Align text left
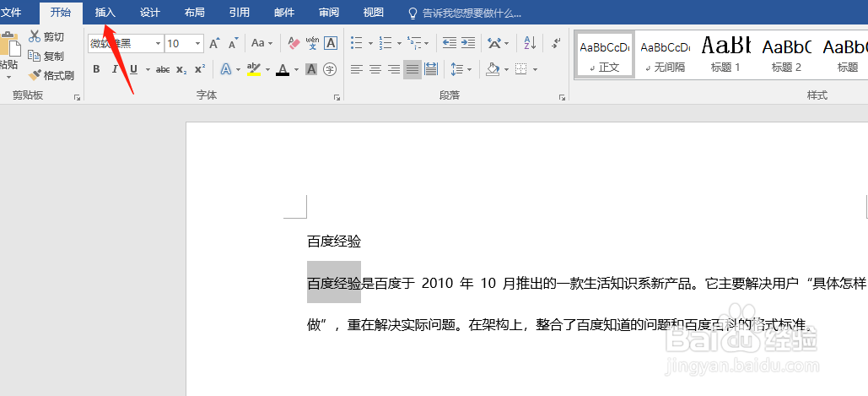The image size is (868, 396). pyautogui.click(x=357, y=69)
